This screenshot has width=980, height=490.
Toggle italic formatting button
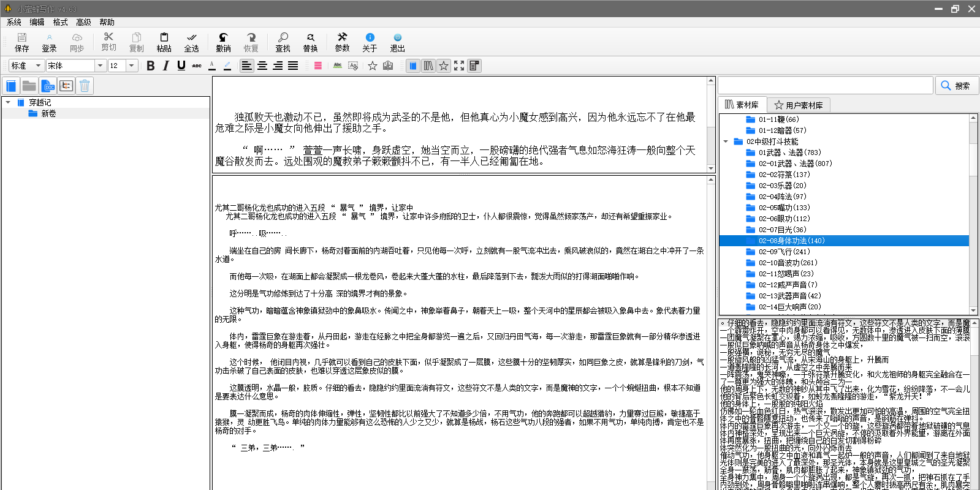click(x=165, y=66)
